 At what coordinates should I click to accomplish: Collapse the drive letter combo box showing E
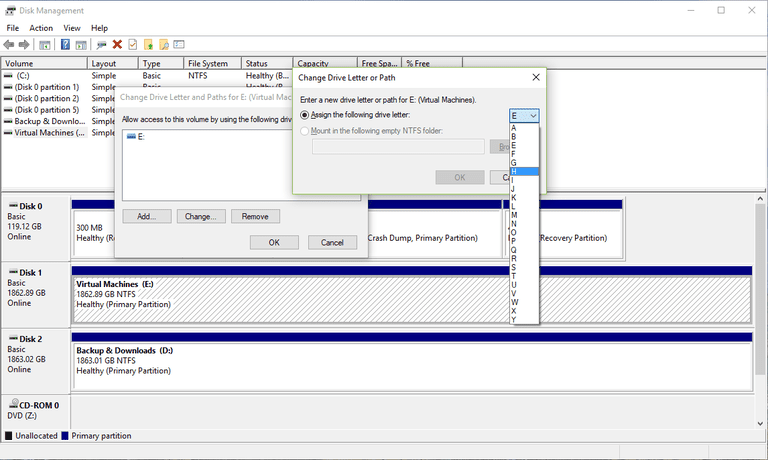[524, 116]
